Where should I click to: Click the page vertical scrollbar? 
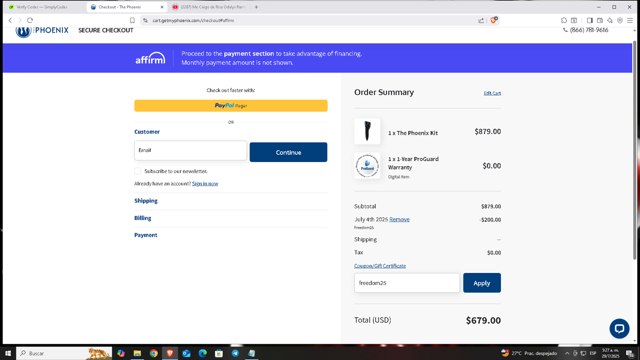[x=634, y=149]
